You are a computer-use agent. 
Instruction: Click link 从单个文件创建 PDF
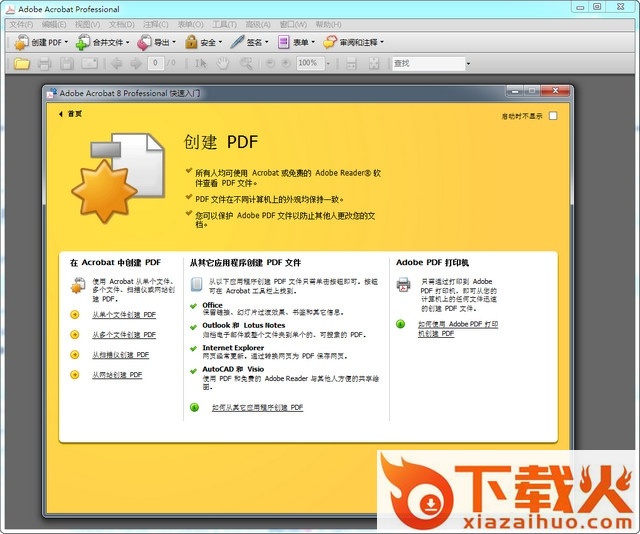pos(124,315)
